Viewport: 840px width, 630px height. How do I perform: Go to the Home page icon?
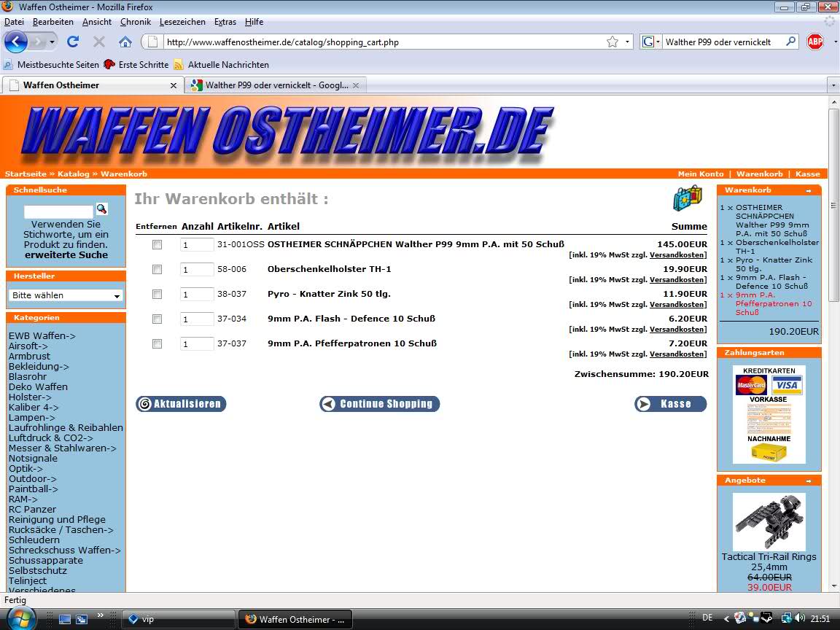coord(125,42)
